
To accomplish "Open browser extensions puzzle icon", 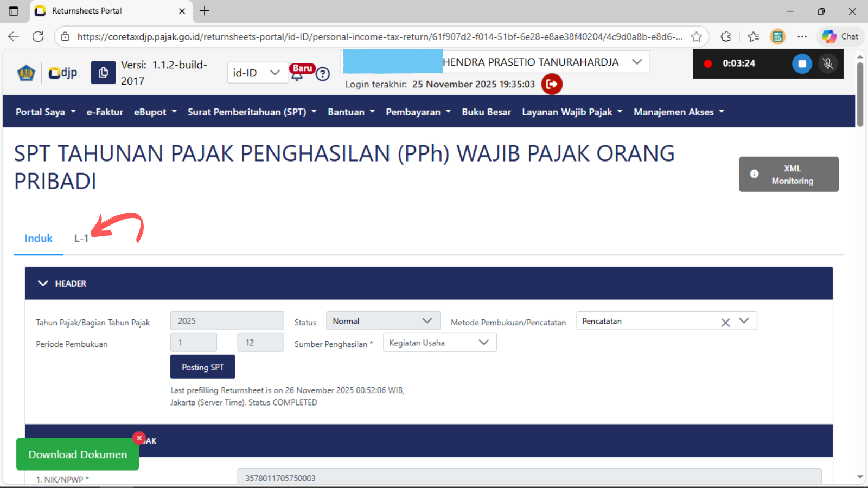I will pyautogui.click(x=726, y=37).
